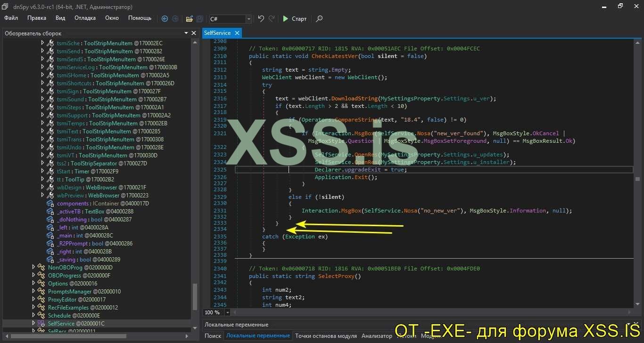
Task: Follow the DownloadString method reference
Action: point(354,98)
